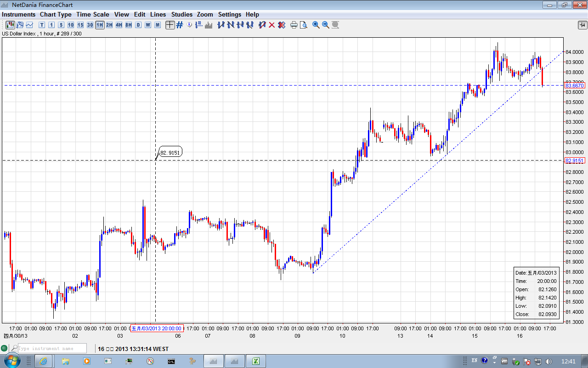
Task: Expand the Chart Type menu
Action: pos(56,14)
